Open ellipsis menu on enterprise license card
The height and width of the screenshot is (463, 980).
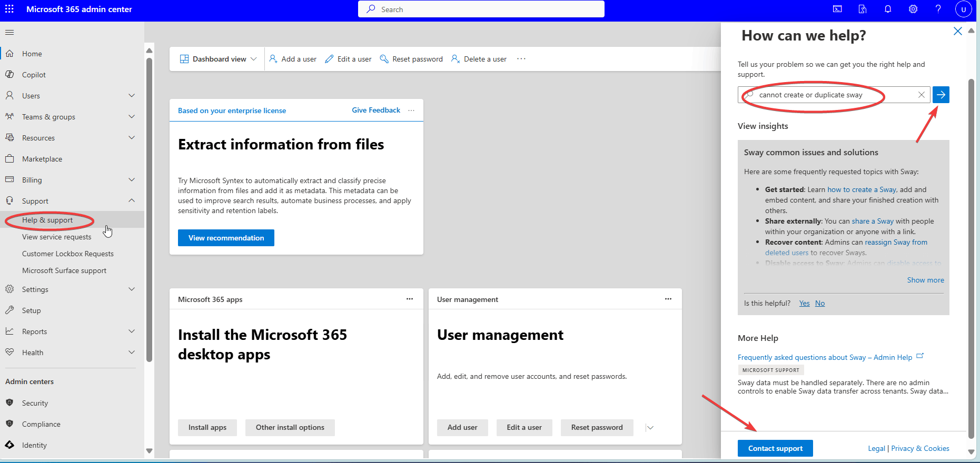(411, 110)
